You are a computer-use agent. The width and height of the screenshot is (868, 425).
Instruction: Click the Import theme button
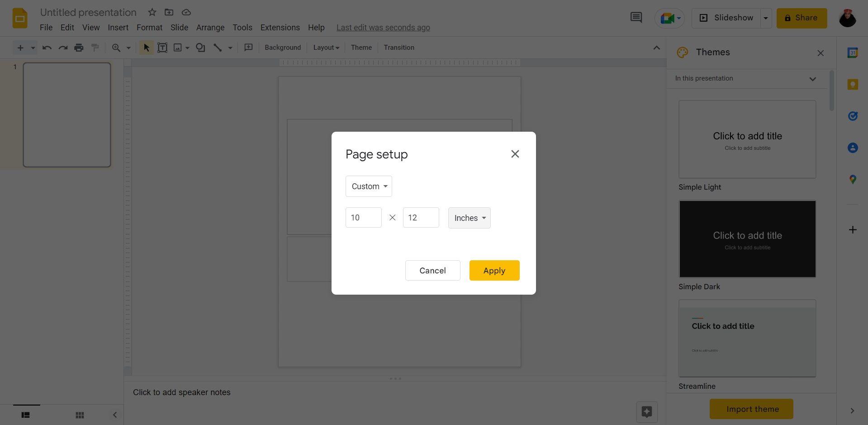[x=751, y=409]
